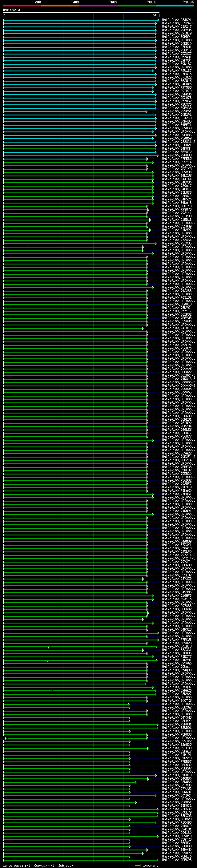The width and height of the screenshot is (197, 868).
Task: Open hit UniRef100_Q39247-2
Action: pyautogui.click(x=179, y=23)
